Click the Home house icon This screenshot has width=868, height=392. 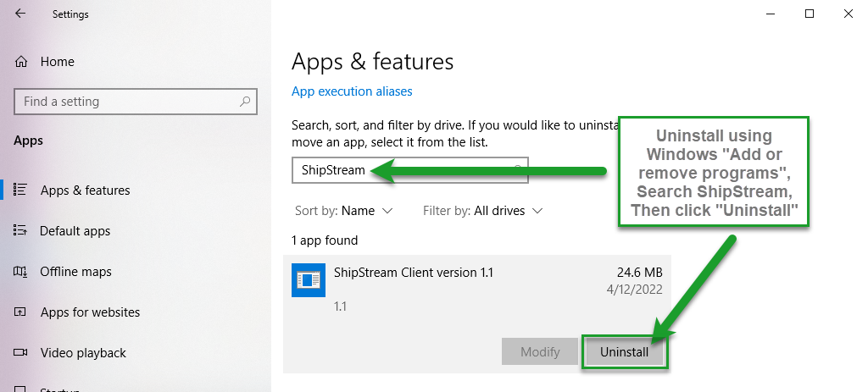coord(22,62)
